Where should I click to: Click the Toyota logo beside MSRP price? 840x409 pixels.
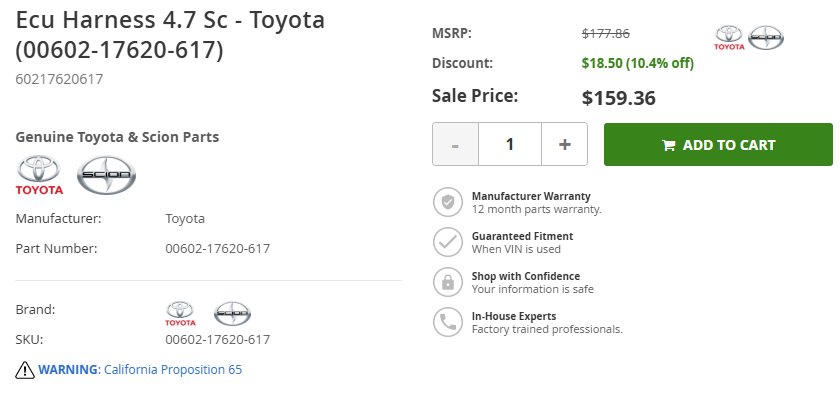[x=729, y=38]
